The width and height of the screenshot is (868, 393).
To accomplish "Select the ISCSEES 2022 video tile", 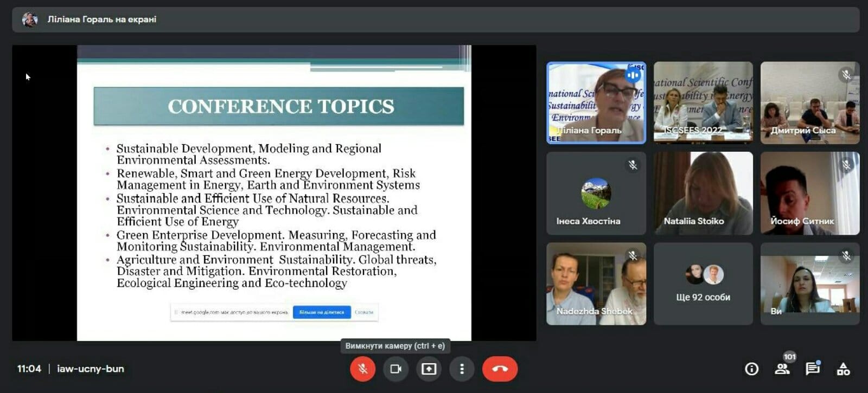I will [703, 102].
